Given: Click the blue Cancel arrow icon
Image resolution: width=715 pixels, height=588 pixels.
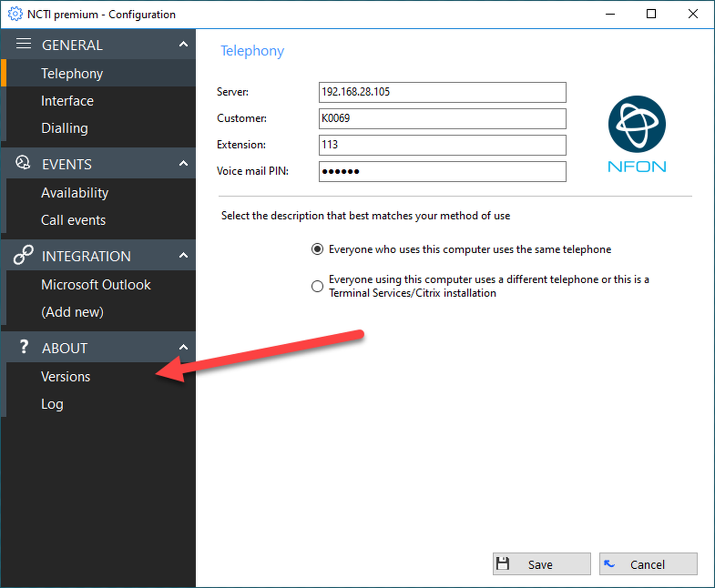Looking at the screenshot, I should click(x=609, y=564).
